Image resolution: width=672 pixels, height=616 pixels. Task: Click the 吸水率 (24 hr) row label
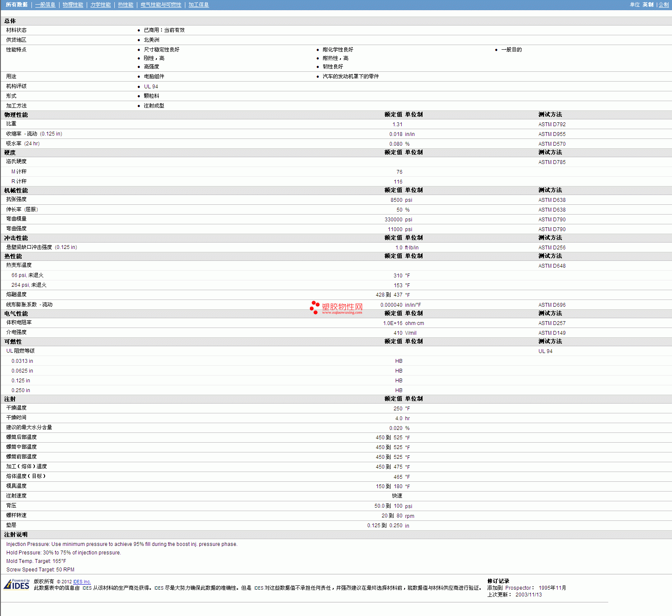[23, 144]
